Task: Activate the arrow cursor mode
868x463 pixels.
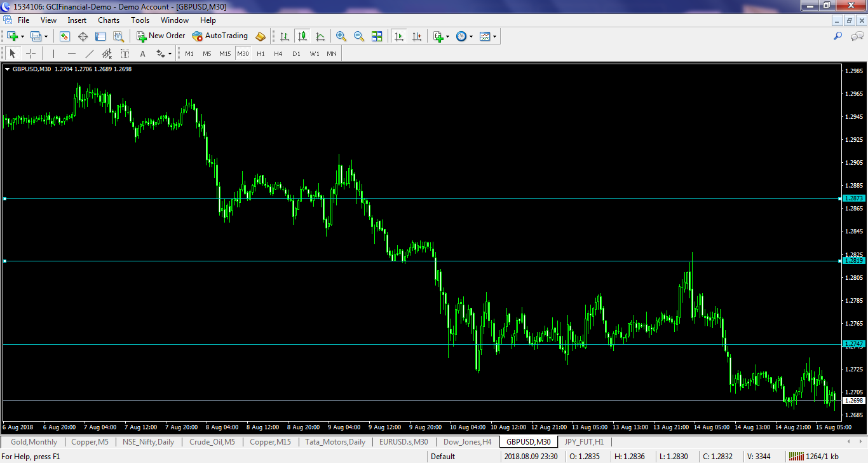Action: pos(13,54)
